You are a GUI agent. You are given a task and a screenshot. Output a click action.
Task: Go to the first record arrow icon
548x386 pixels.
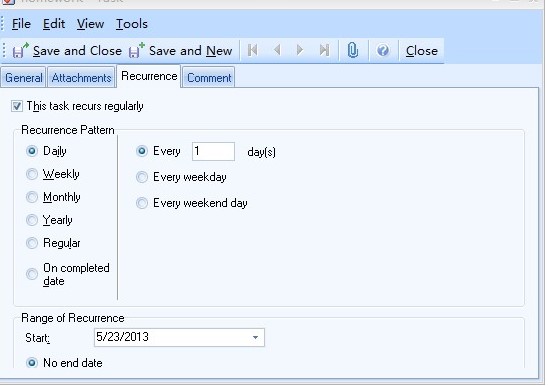[253, 51]
